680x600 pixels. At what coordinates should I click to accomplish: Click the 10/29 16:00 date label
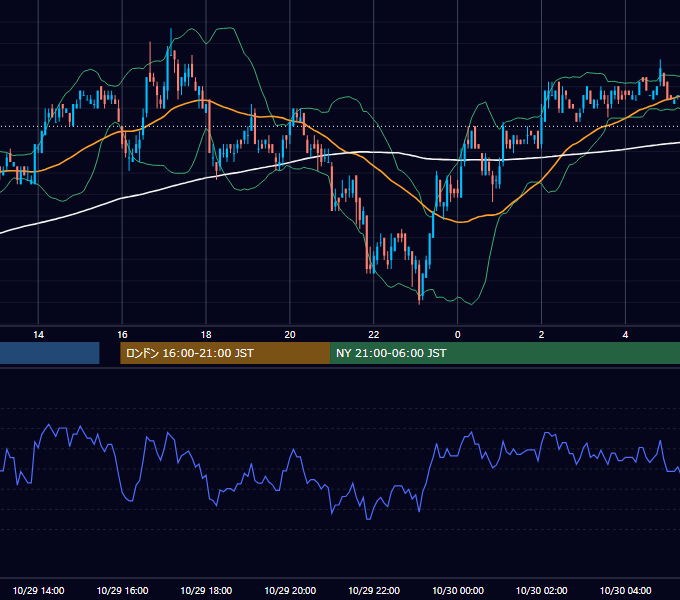pyautogui.click(x=122, y=590)
